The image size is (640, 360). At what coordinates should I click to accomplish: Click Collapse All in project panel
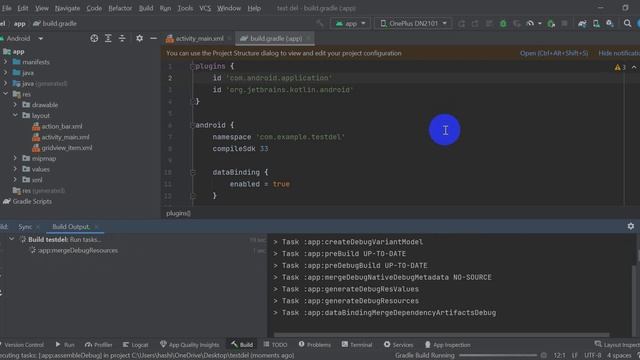tap(122, 38)
